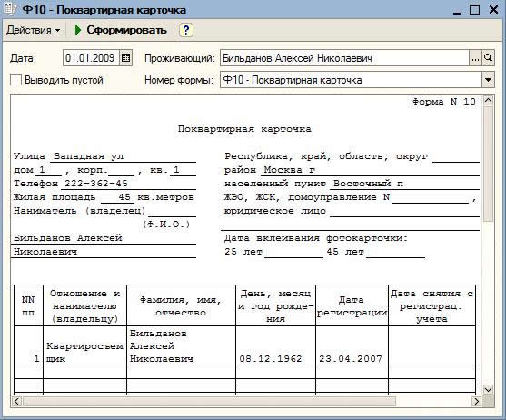Enable the Выводить пустой checkbox

(15, 80)
